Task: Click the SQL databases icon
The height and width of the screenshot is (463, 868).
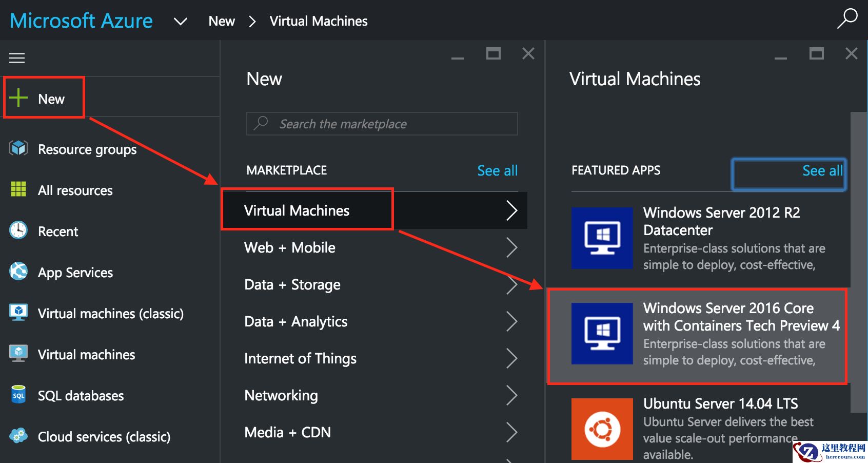Action: tap(18, 394)
